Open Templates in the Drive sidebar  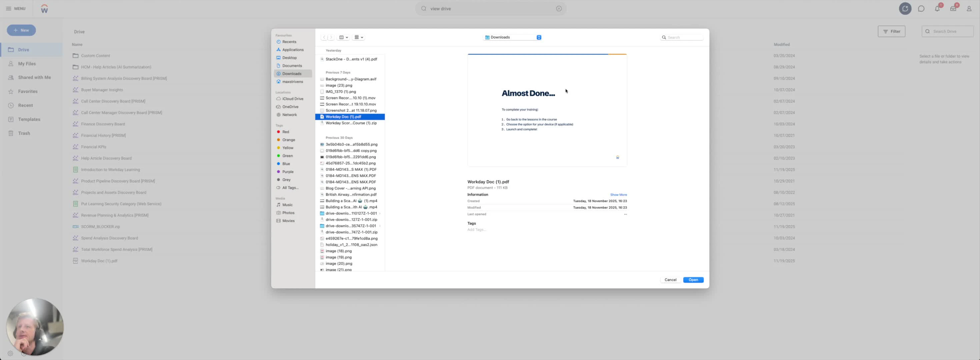[x=29, y=119]
